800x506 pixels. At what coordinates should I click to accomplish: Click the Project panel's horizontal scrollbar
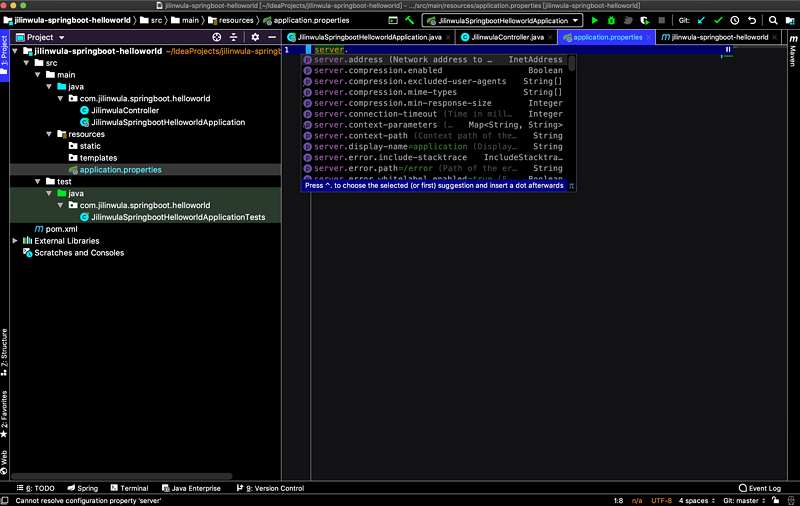coord(121,476)
